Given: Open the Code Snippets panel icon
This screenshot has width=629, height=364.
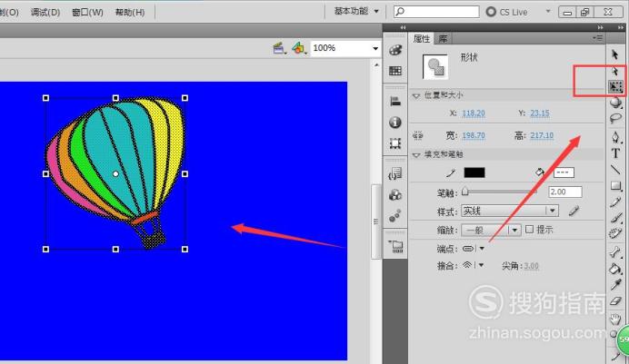Looking at the screenshot, I should click(395, 173).
